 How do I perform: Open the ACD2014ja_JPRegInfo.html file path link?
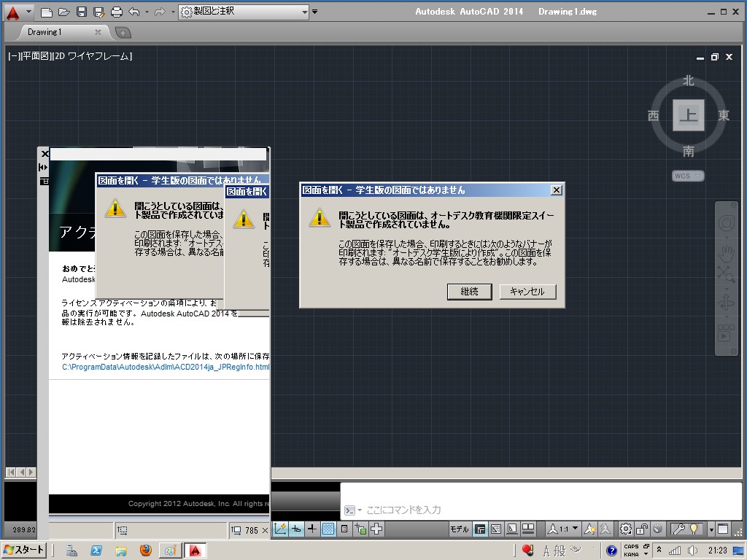(x=166, y=367)
